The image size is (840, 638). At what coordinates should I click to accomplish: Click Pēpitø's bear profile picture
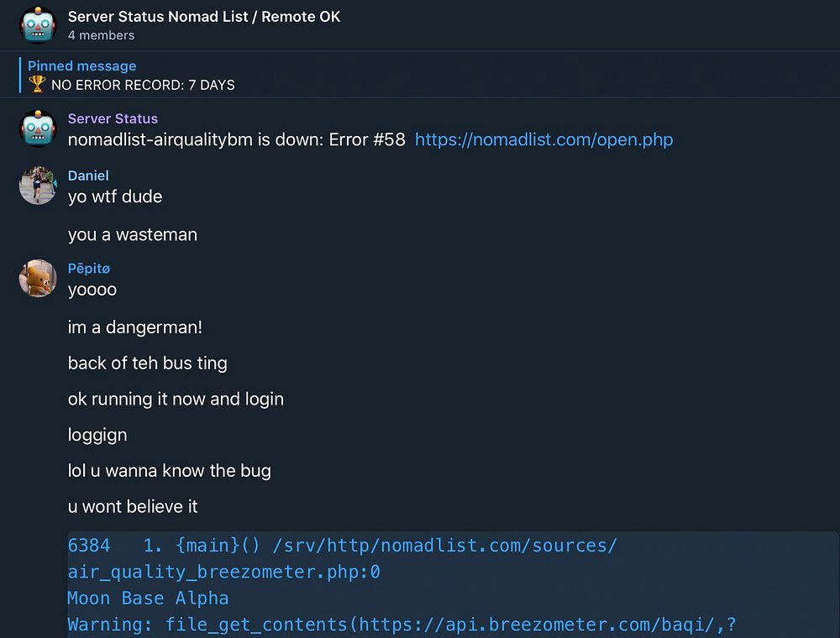coord(38,279)
